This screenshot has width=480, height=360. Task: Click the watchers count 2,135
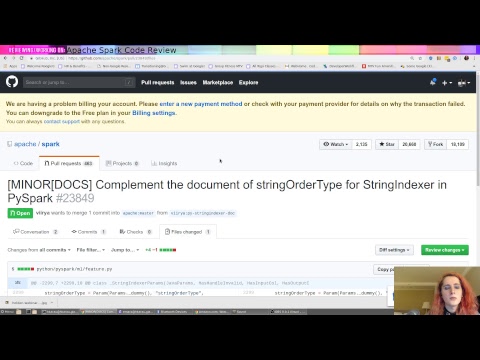click(x=361, y=144)
